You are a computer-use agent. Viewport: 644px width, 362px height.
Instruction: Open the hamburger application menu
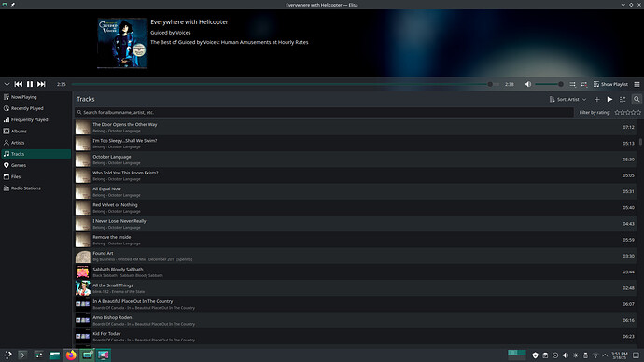tap(637, 84)
